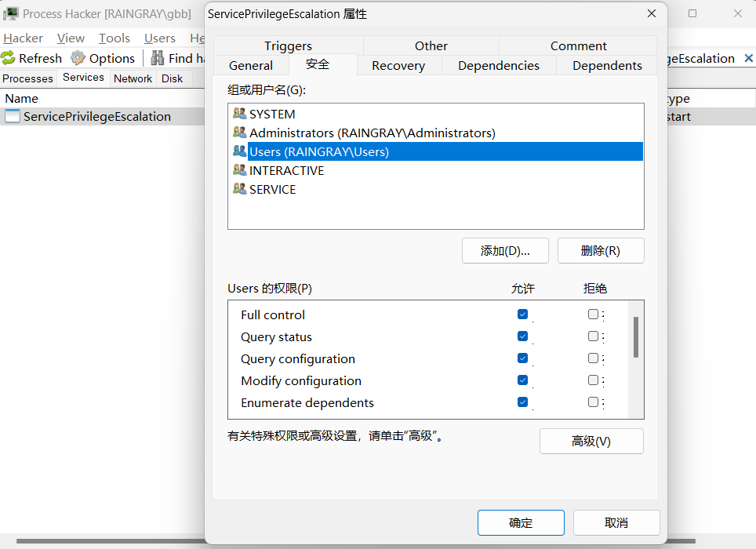
Task: Click the Modify configuration permission label
Action: point(301,381)
